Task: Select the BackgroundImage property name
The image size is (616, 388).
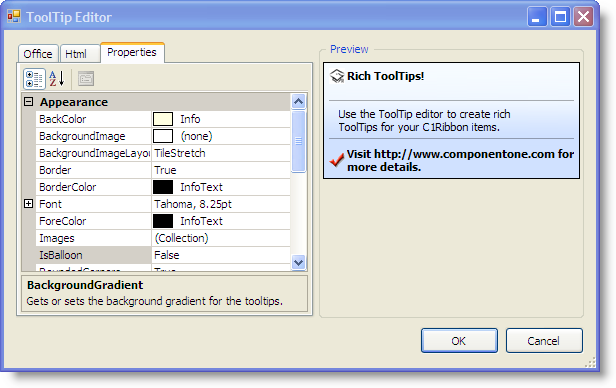Action: coord(82,136)
